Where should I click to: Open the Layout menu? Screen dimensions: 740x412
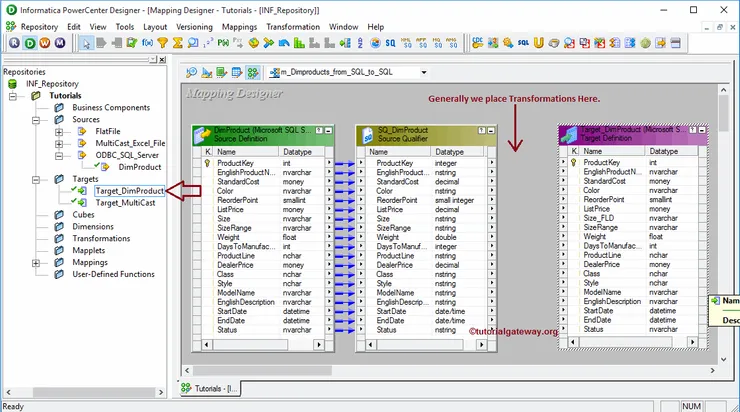155,27
